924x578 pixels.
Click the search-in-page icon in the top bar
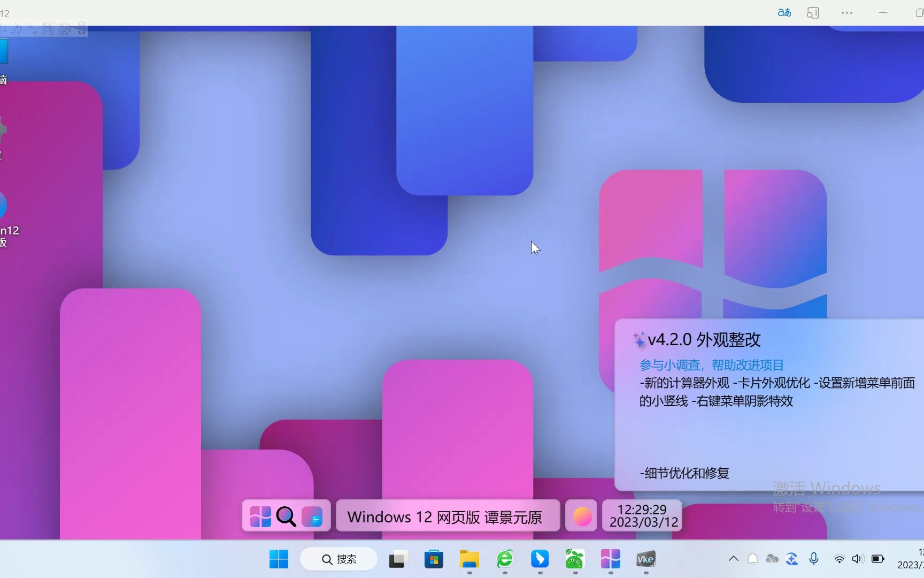point(813,13)
